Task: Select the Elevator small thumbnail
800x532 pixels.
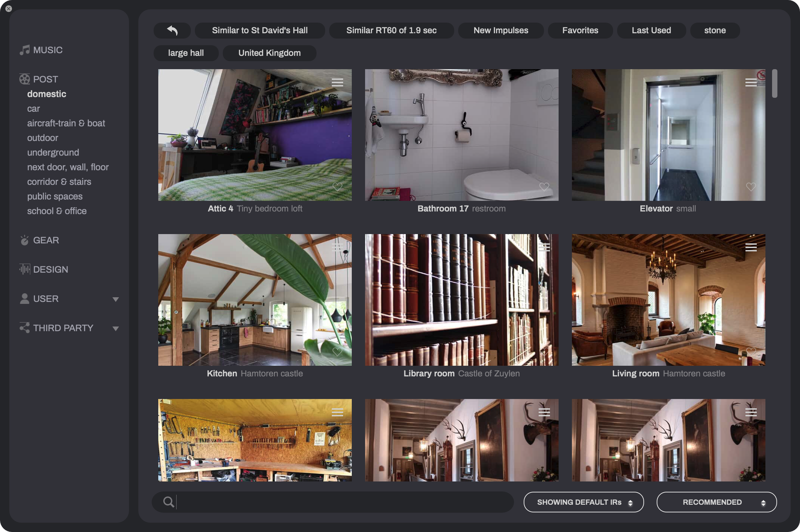Action: [668, 135]
